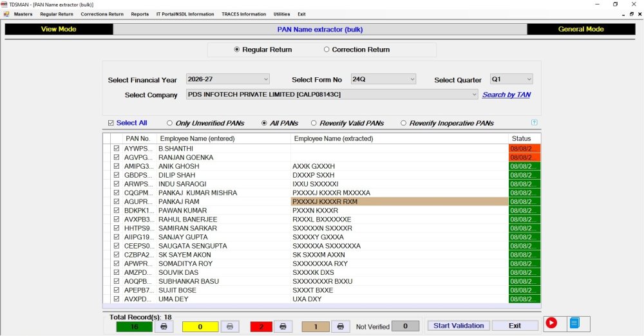Click the tan count box showing 1
Image resolution: width=644 pixels, height=336 pixels.
[316, 326]
